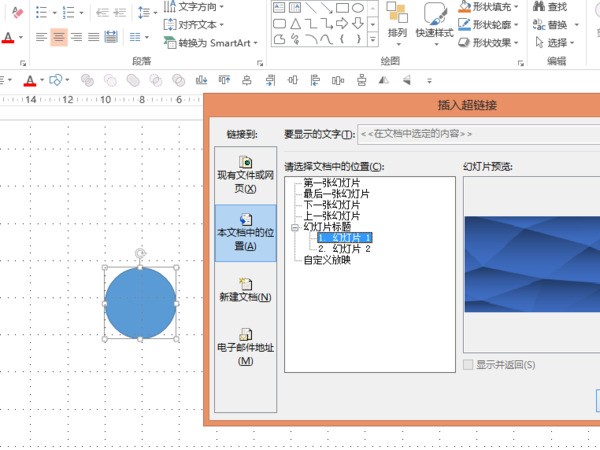The height and width of the screenshot is (450, 600).
Task: Choose 电子邮件地址 link option
Action: pos(245,346)
